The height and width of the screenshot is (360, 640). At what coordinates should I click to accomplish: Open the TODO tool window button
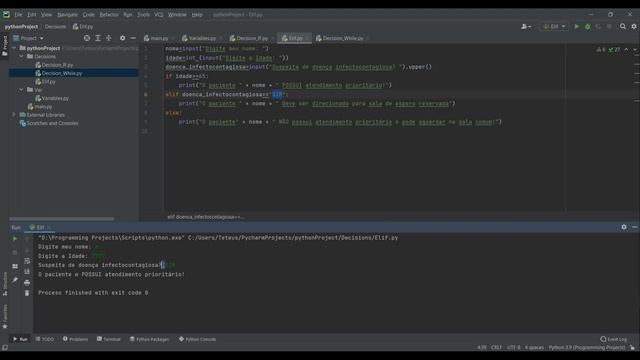[x=44, y=339]
